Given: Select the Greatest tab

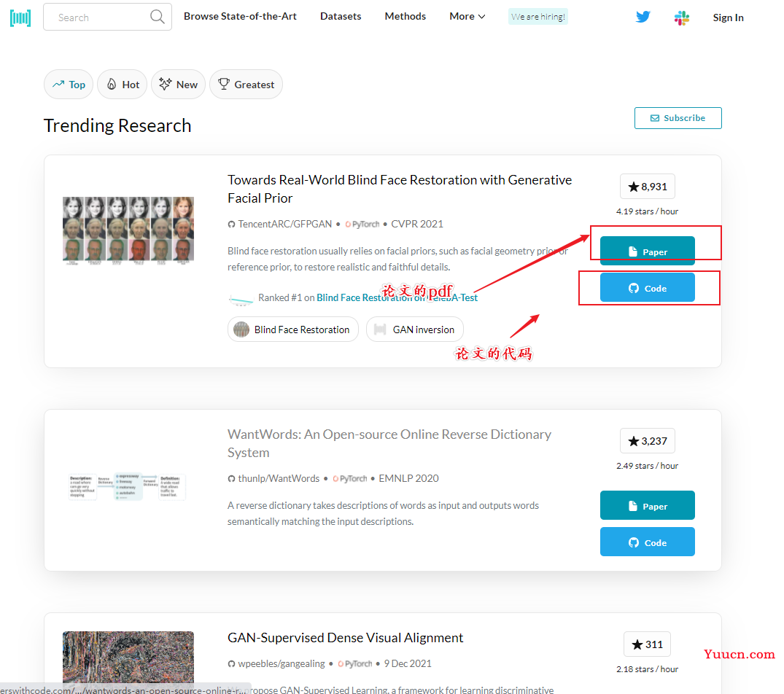Looking at the screenshot, I should click(247, 85).
